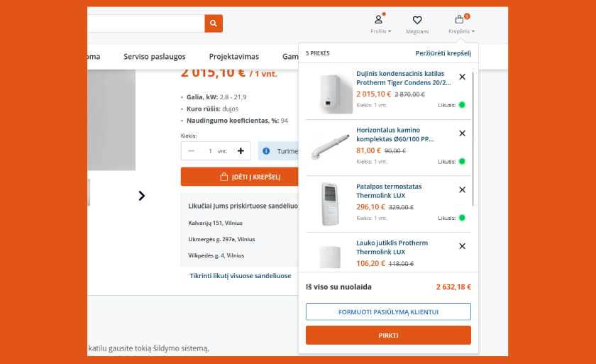
Task: Open Serviso paslaugos menu item
Action: (x=155, y=57)
